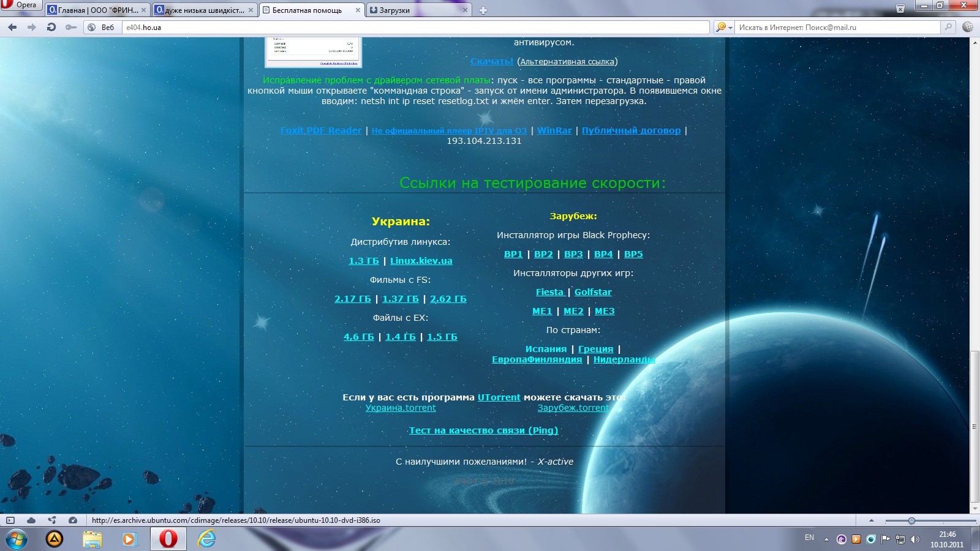Open the ЕвропаФинляндия link
The width and height of the screenshot is (980, 551).
537,359
